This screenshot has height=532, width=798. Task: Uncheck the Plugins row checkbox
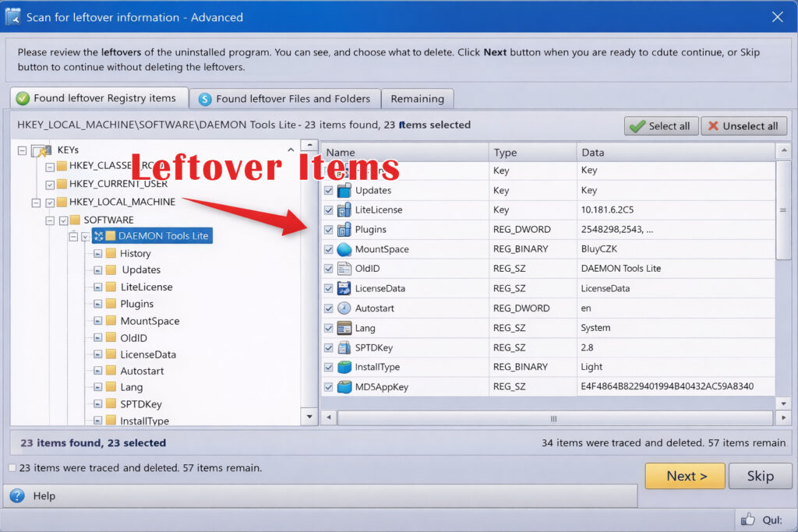(328, 230)
